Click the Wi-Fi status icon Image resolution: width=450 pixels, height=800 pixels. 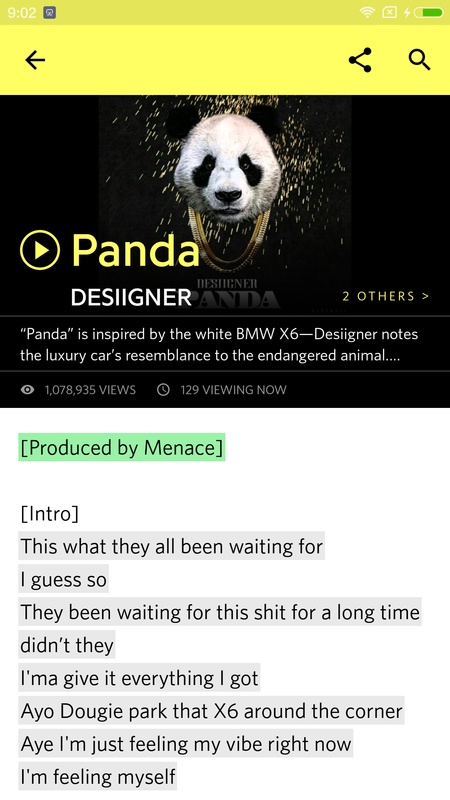[x=367, y=12]
